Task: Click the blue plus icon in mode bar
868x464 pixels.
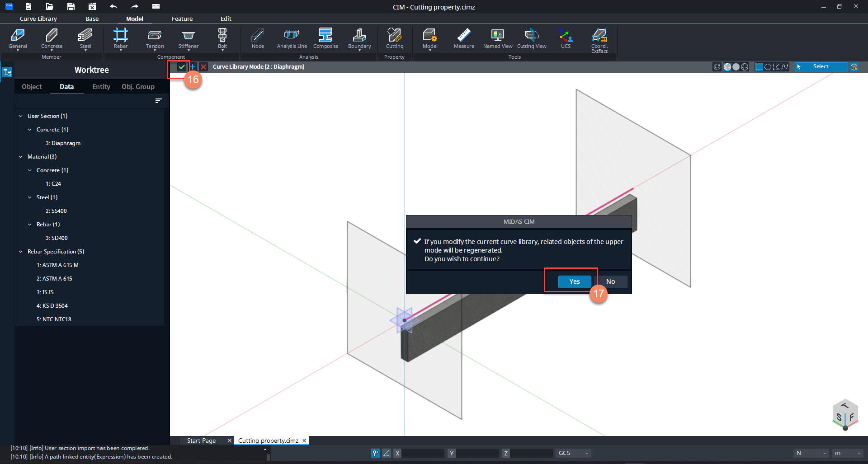Action: [193, 67]
